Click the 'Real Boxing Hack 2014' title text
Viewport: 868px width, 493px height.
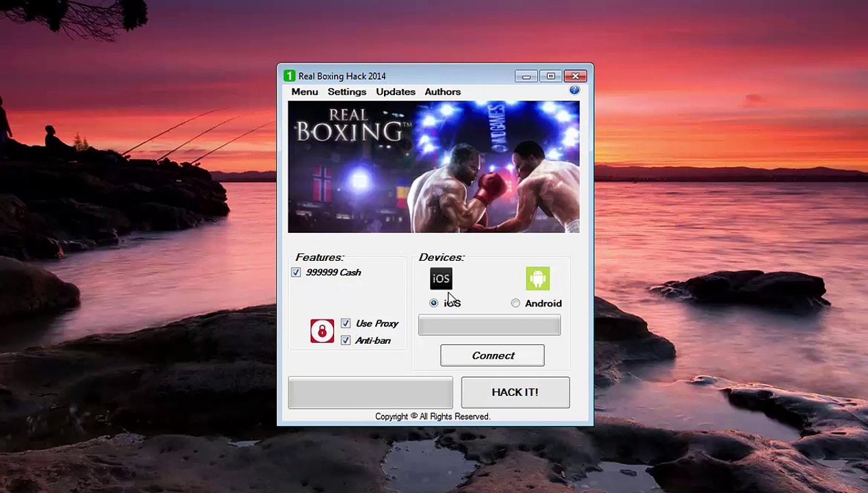tap(342, 76)
